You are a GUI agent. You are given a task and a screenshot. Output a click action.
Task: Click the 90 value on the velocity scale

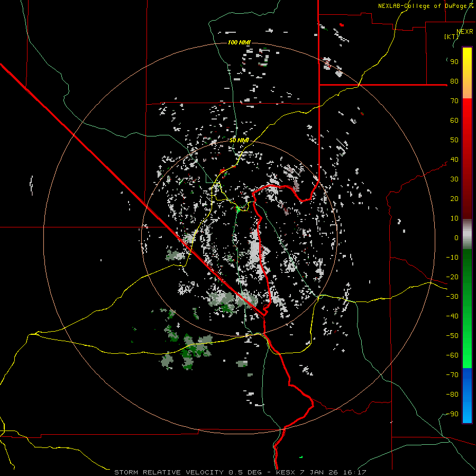(x=454, y=62)
